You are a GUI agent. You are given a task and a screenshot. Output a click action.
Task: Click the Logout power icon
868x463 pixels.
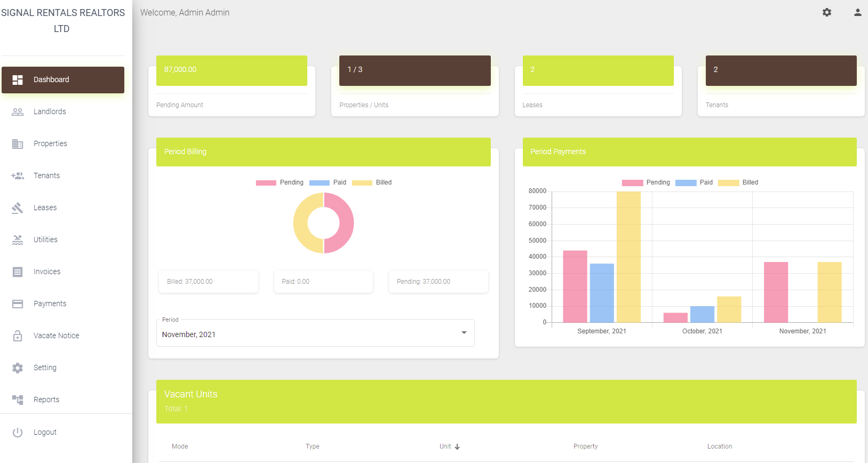coord(18,432)
